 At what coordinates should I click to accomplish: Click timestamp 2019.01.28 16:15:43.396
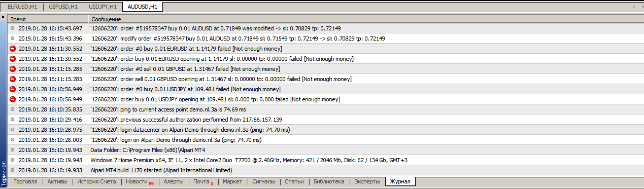tap(50, 39)
